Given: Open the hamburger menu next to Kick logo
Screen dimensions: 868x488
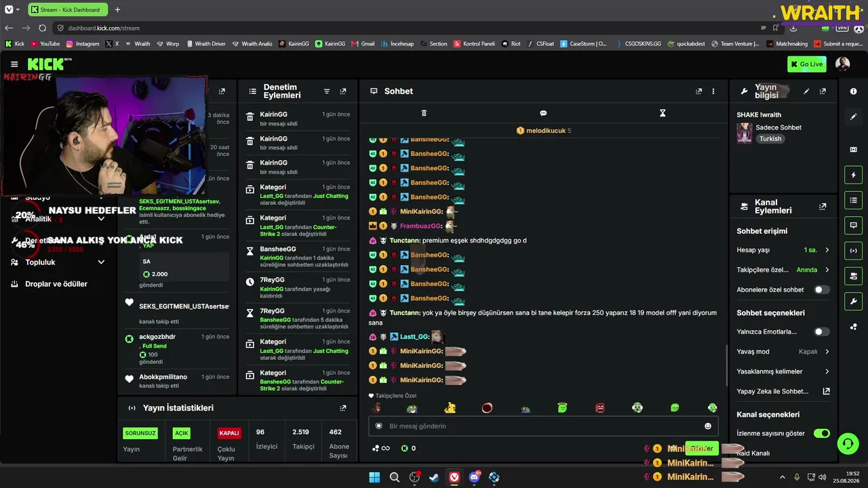Looking at the screenshot, I should 14,64.
